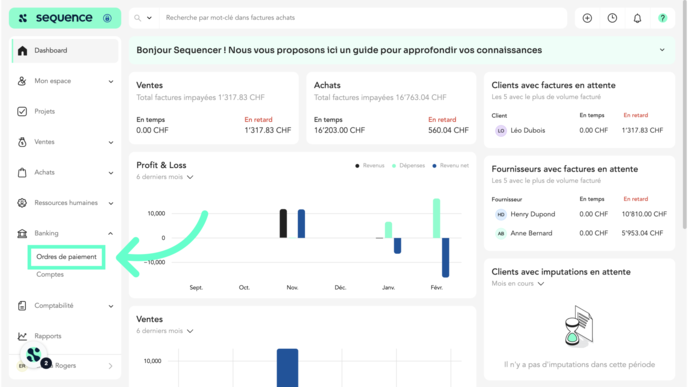
Task: Click the AB avatar for Anne Bernard
Action: (x=501, y=233)
